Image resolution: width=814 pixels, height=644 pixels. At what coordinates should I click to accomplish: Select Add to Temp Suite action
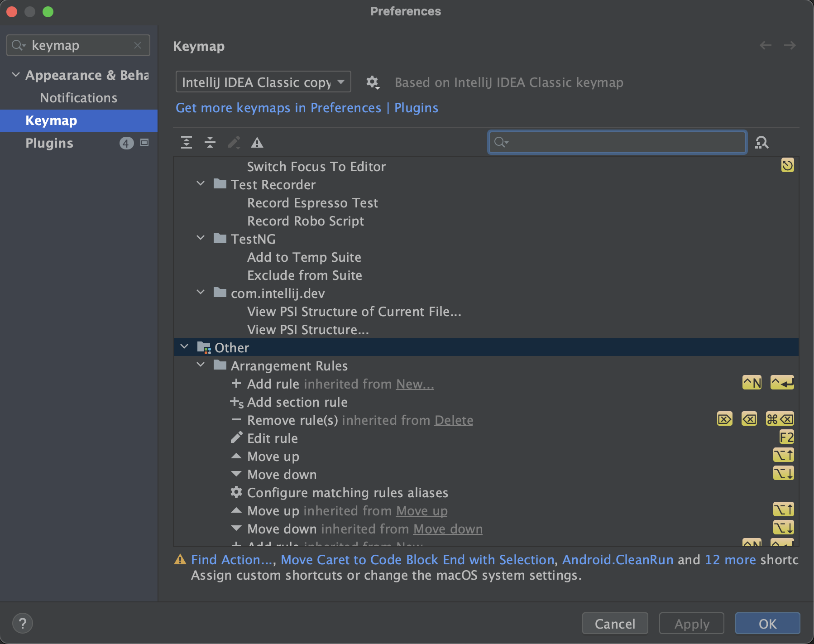[486, 257]
